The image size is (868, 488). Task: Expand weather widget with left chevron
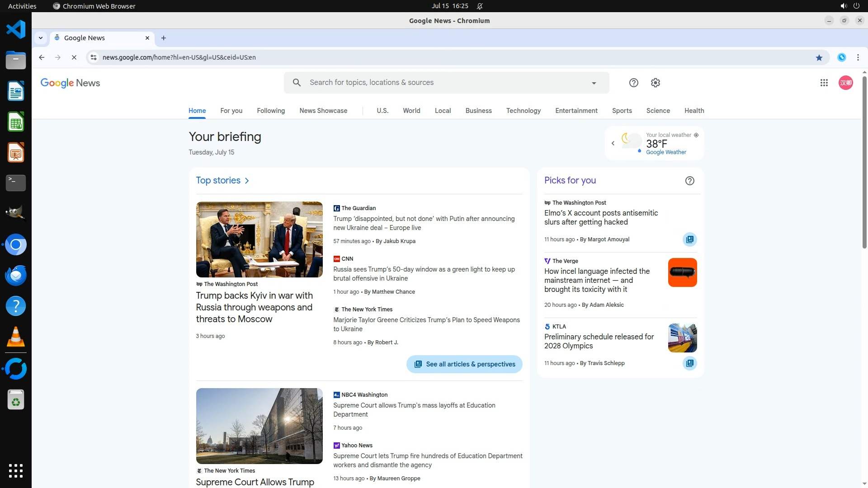pos(613,143)
